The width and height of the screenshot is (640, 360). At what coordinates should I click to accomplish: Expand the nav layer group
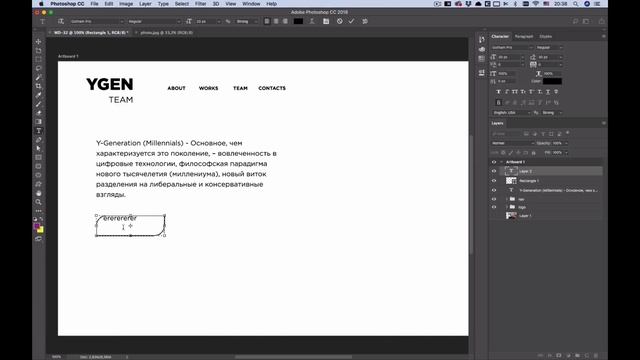point(507,199)
